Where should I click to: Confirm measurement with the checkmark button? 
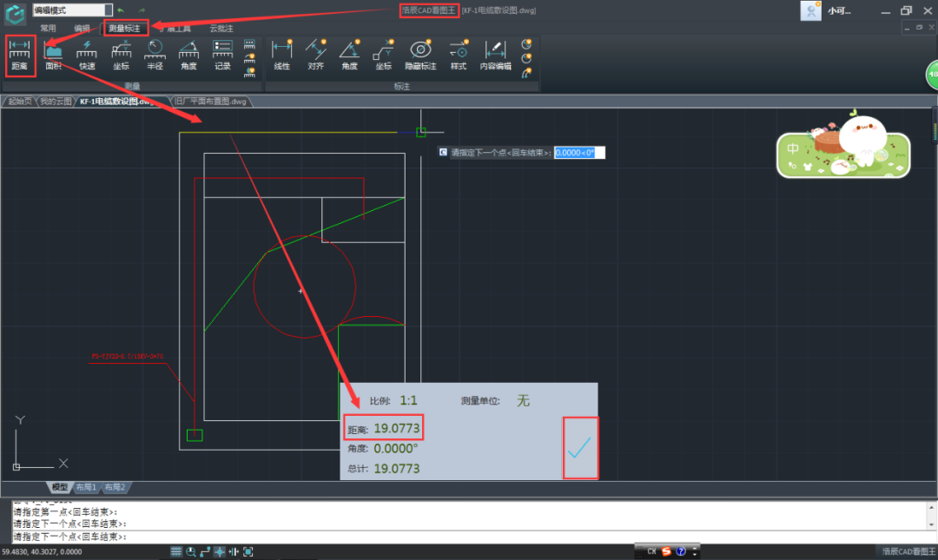pos(579,447)
